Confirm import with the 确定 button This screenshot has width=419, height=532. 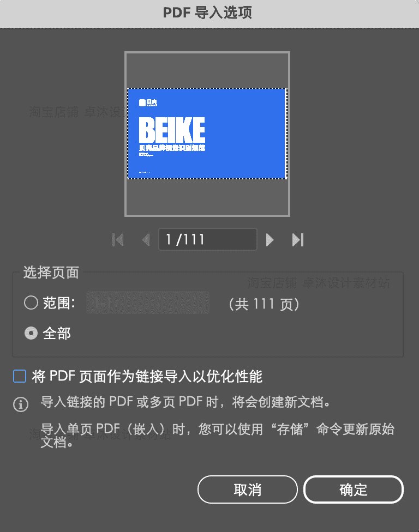click(354, 489)
